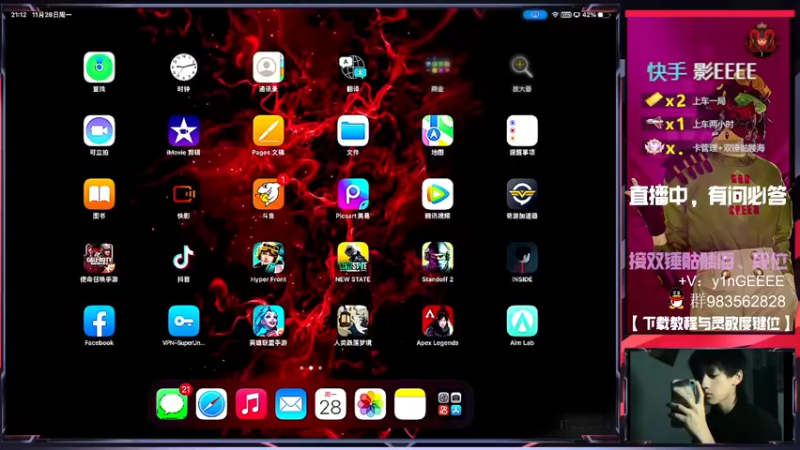Open the Maps app
The image size is (800, 450).
[x=437, y=131]
